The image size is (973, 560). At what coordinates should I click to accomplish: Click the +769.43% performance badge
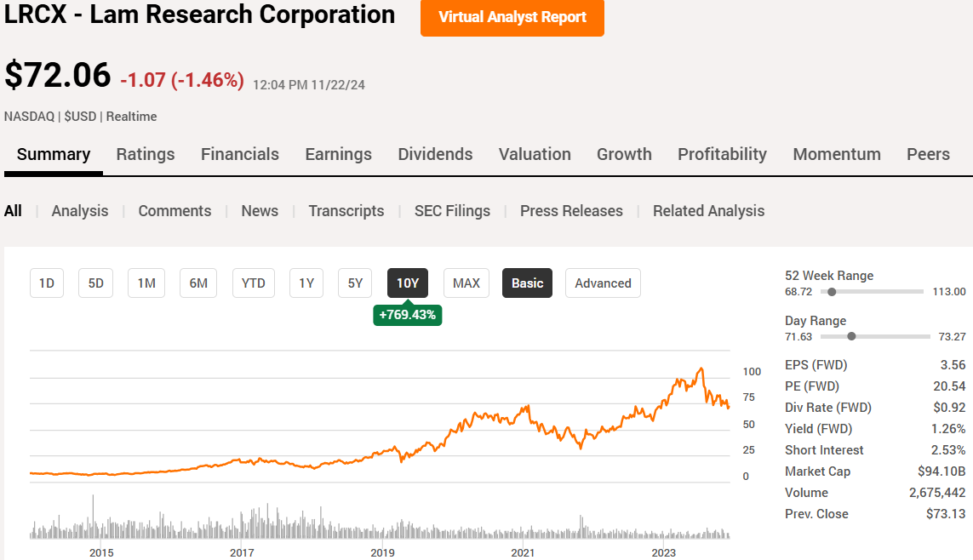pyautogui.click(x=407, y=315)
